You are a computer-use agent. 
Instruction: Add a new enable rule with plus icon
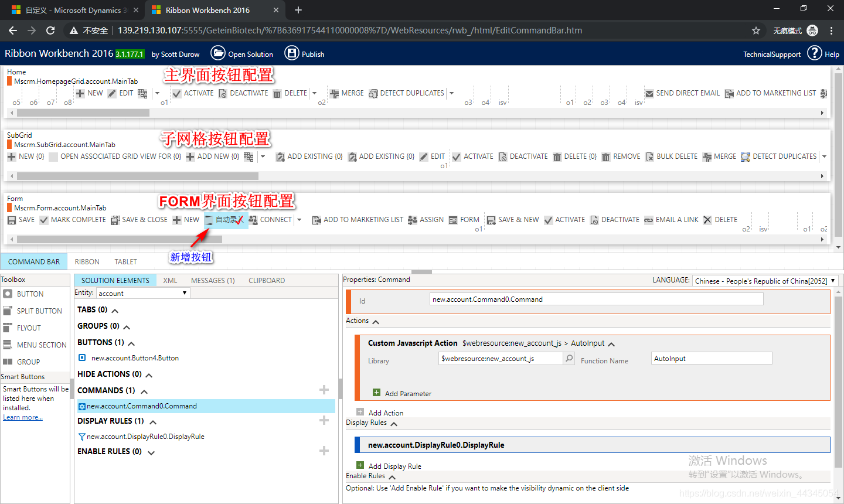click(324, 451)
